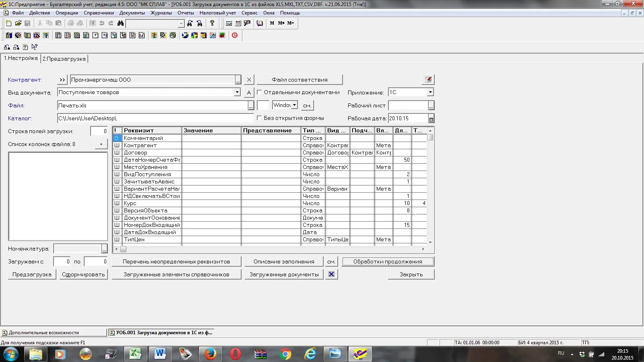This screenshot has width=644, height=362.
Task: Launch Google Chrome from the taskbar
Action: coord(285,354)
